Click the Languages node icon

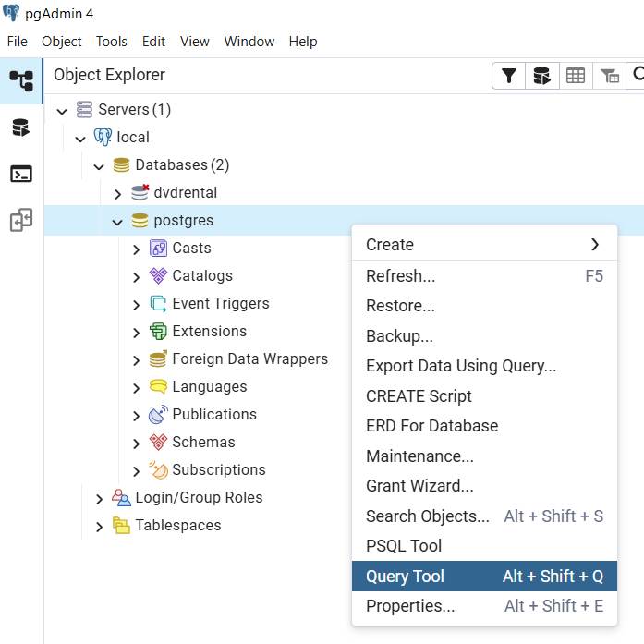158,386
